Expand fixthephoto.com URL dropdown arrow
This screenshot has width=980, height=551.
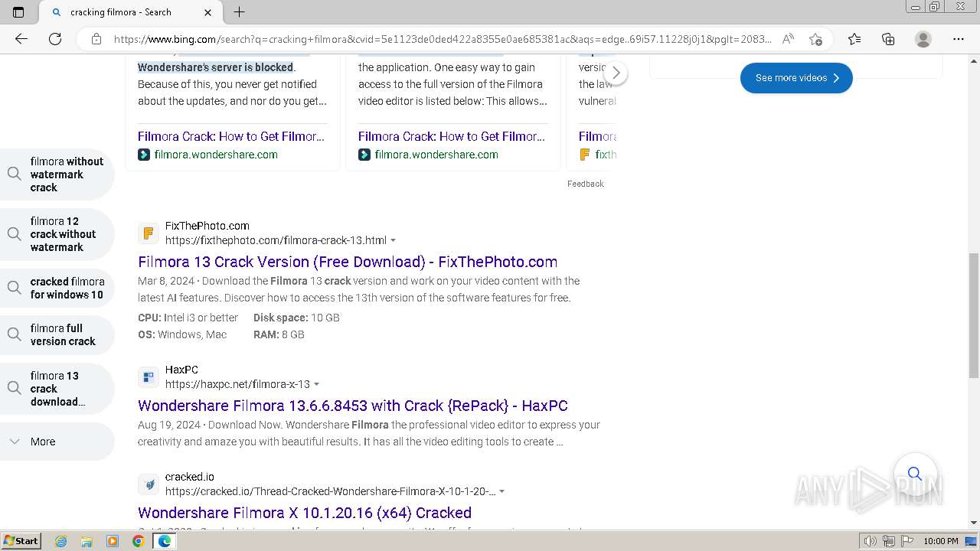(394, 240)
